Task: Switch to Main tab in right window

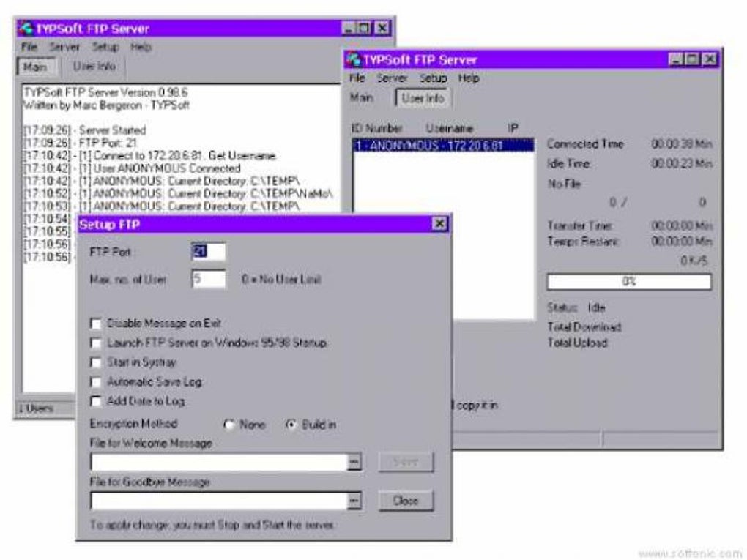Action: (x=362, y=97)
